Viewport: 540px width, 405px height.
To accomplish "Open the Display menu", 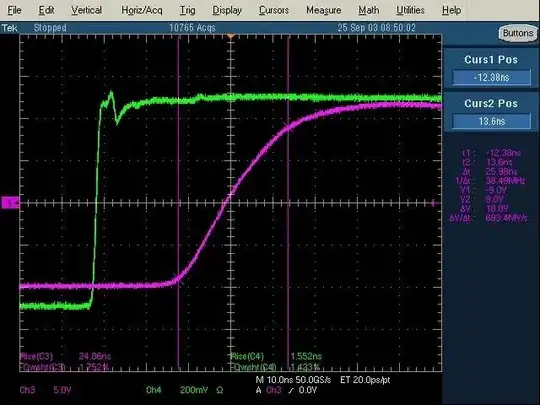I will point(227,10).
